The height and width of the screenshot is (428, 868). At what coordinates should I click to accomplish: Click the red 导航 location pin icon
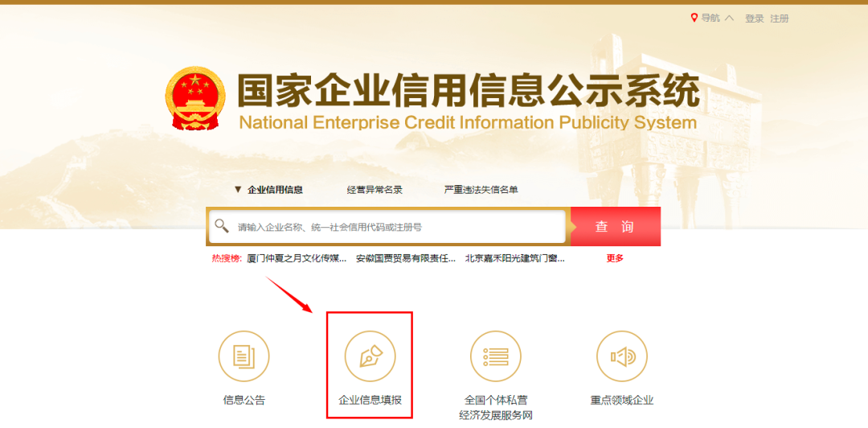[x=694, y=18]
